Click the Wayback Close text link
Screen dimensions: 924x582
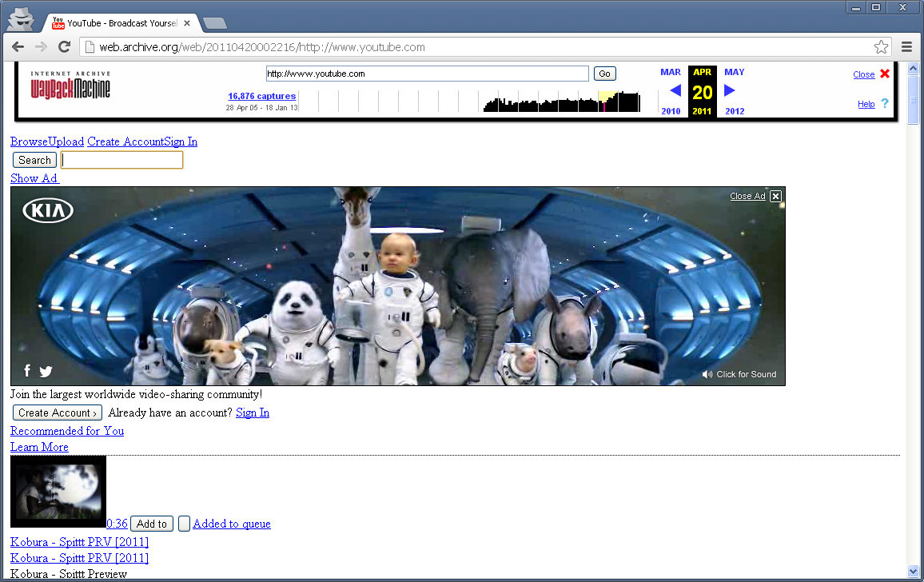(864, 74)
